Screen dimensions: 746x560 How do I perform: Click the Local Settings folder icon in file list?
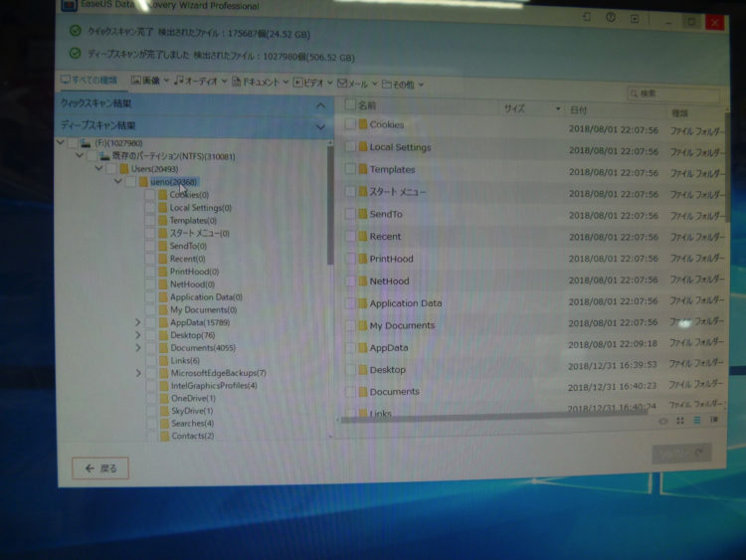(x=362, y=146)
